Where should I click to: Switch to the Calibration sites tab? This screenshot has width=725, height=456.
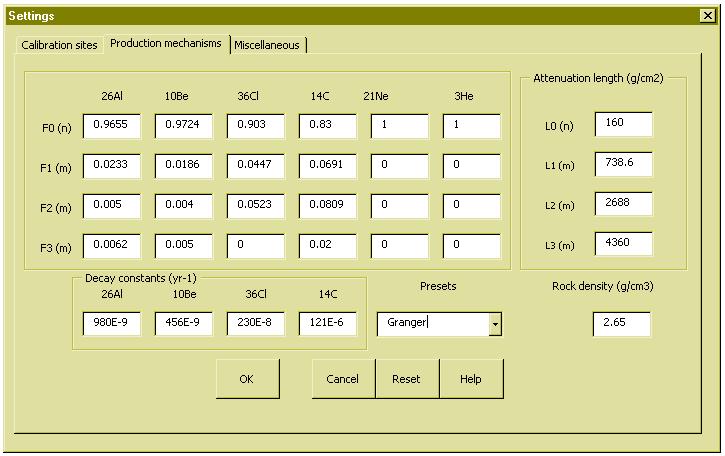[x=60, y=45]
